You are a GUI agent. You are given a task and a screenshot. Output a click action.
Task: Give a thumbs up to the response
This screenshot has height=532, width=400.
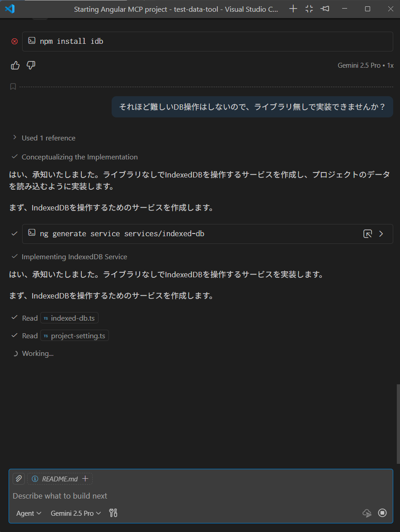[x=15, y=65]
